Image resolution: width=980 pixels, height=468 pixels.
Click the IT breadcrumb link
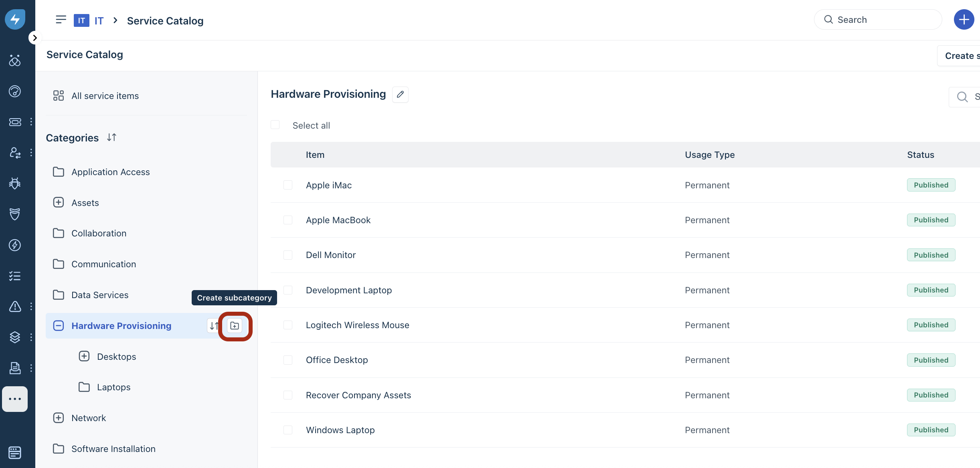(x=99, y=21)
